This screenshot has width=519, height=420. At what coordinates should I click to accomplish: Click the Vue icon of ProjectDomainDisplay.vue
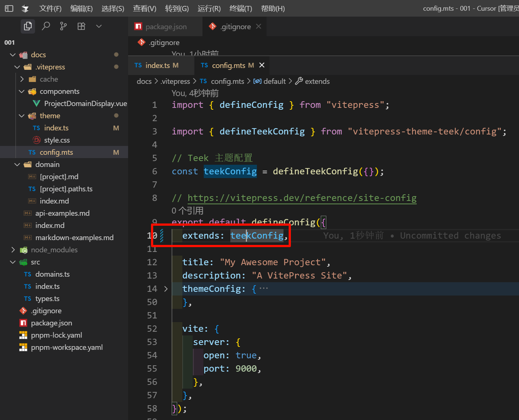point(37,103)
